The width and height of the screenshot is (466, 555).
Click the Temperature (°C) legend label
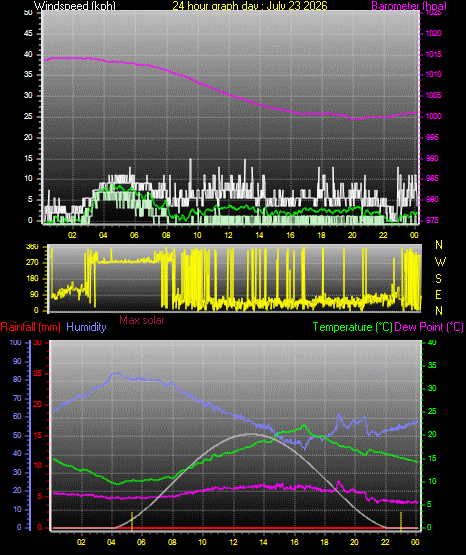352,327
